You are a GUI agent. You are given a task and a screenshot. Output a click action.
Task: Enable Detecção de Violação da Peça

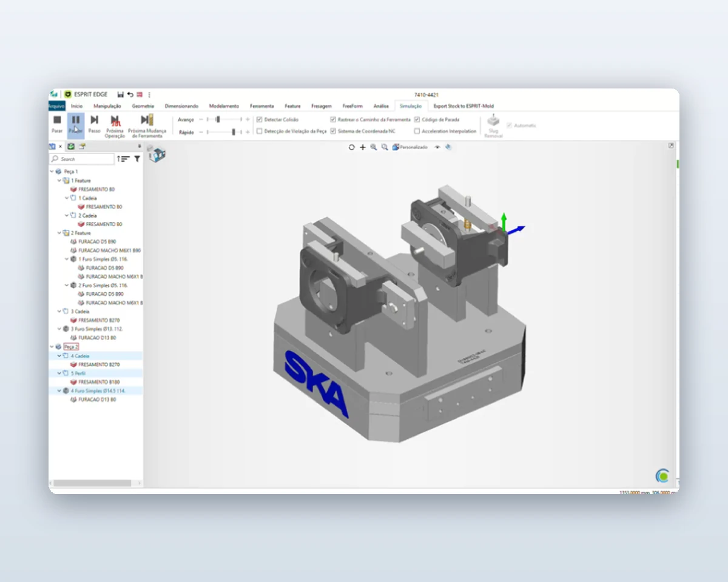(260, 131)
